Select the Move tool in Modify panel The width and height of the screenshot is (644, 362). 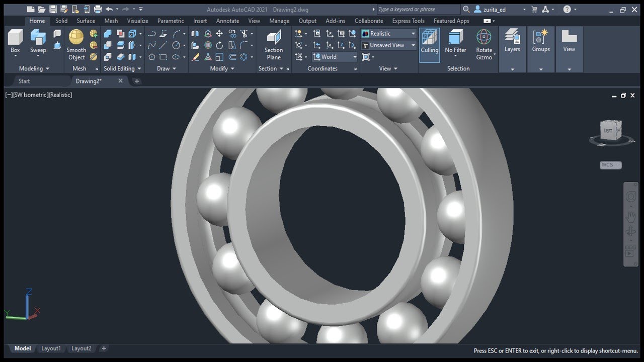tap(219, 34)
